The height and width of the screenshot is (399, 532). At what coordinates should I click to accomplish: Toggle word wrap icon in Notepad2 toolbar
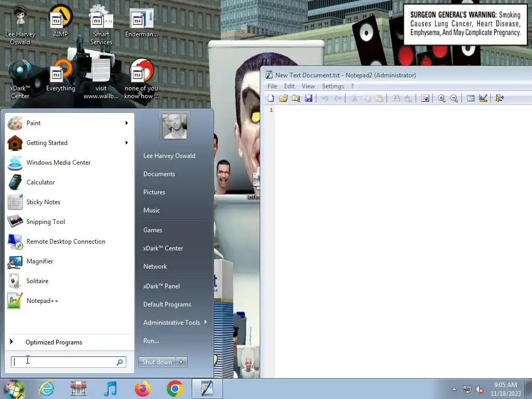coord(425,98)
